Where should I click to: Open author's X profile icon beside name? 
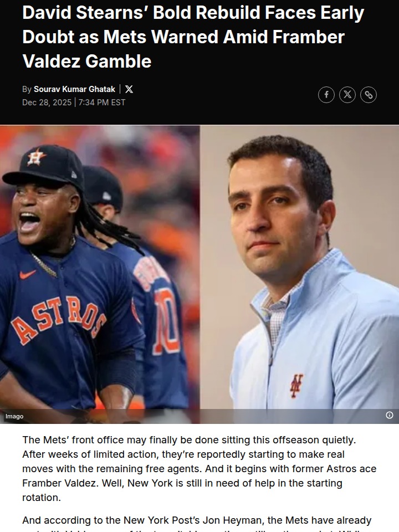[129, 89]
